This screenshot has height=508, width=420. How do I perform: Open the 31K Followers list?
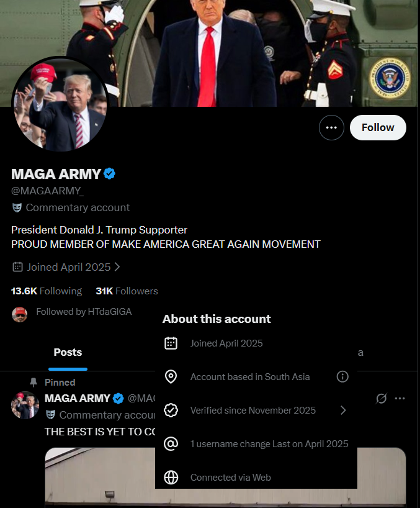point(127,291)
